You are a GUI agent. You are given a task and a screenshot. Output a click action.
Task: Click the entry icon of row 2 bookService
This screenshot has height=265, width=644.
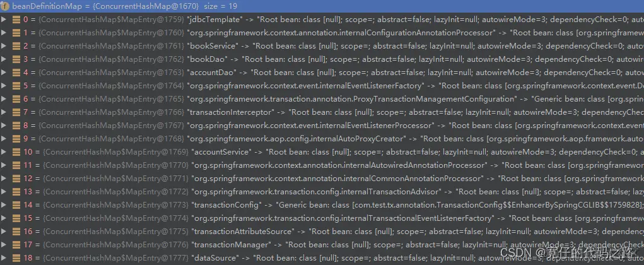coord(16,46)
